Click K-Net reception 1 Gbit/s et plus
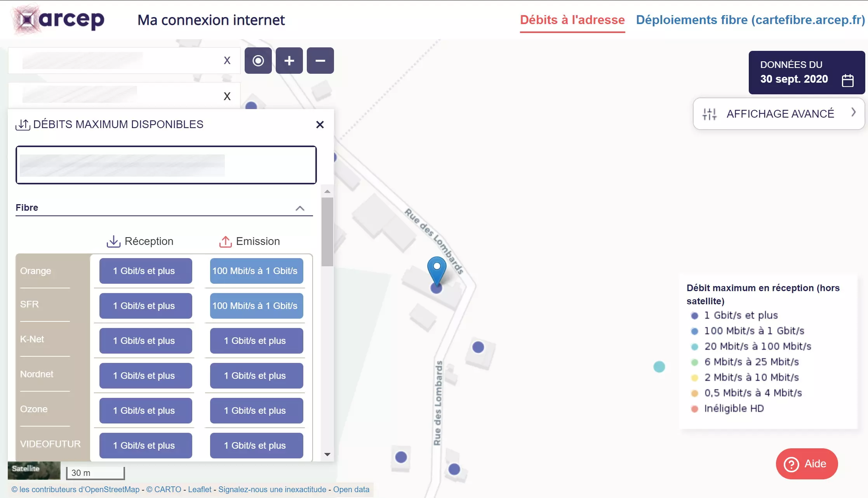868x498 pixels. (146, 341)
